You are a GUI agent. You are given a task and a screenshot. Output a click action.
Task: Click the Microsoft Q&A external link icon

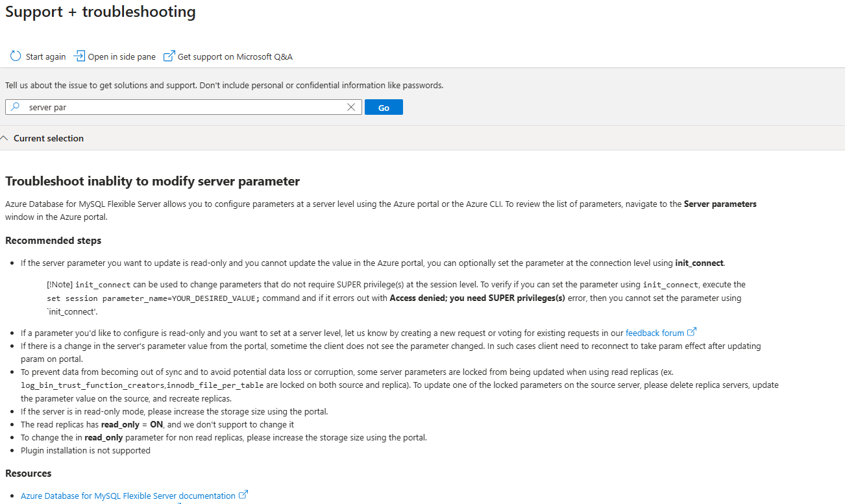click(x=169, y=56)
